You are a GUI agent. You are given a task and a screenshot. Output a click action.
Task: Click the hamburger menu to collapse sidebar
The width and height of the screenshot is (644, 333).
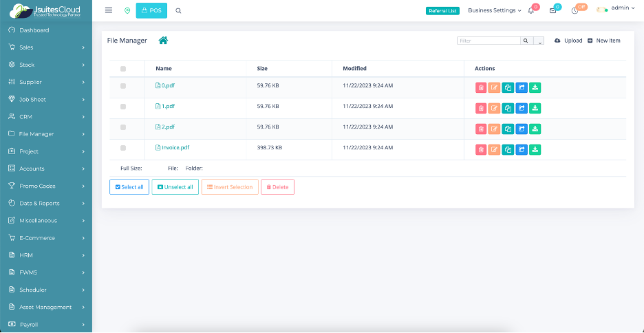[109, 10]
